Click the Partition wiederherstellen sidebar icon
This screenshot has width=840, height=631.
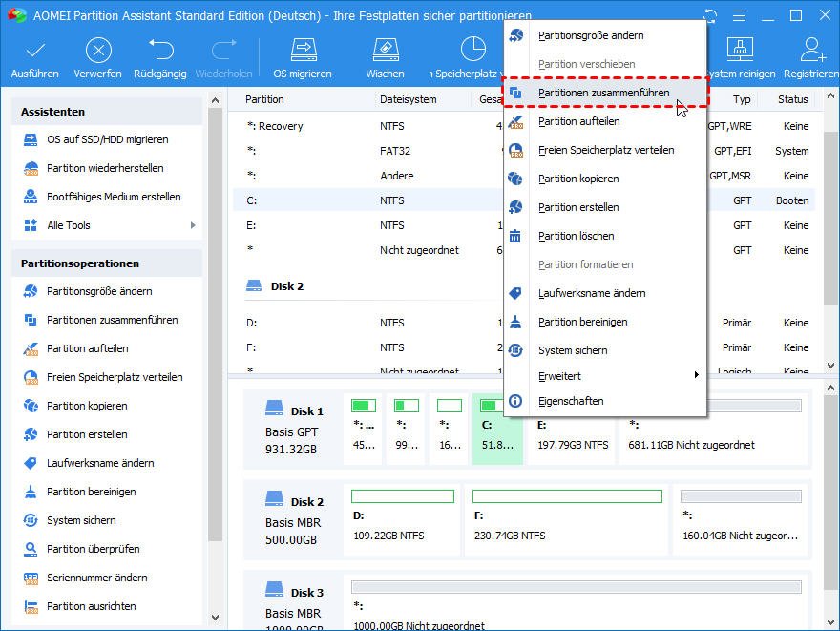point(31,168)
